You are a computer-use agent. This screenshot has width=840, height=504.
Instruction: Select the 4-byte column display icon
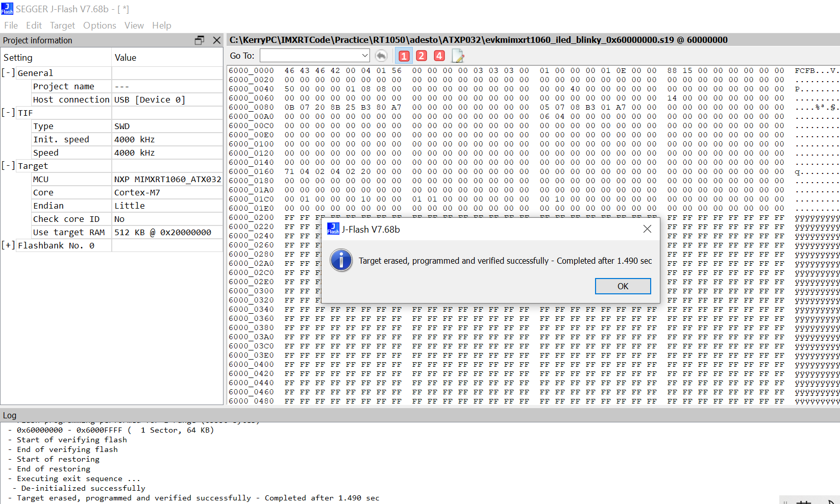439,56
